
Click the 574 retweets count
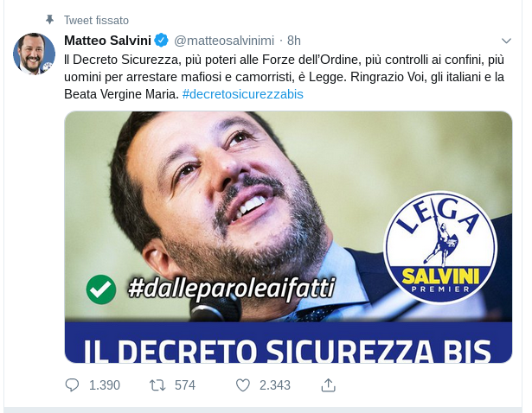(x=185, y=385)
